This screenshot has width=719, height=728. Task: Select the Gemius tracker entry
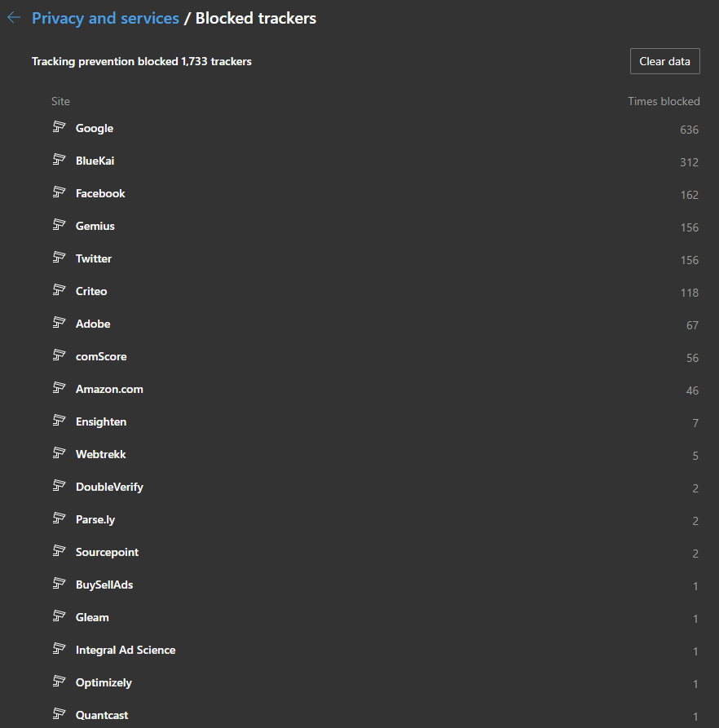click(95, 226)
